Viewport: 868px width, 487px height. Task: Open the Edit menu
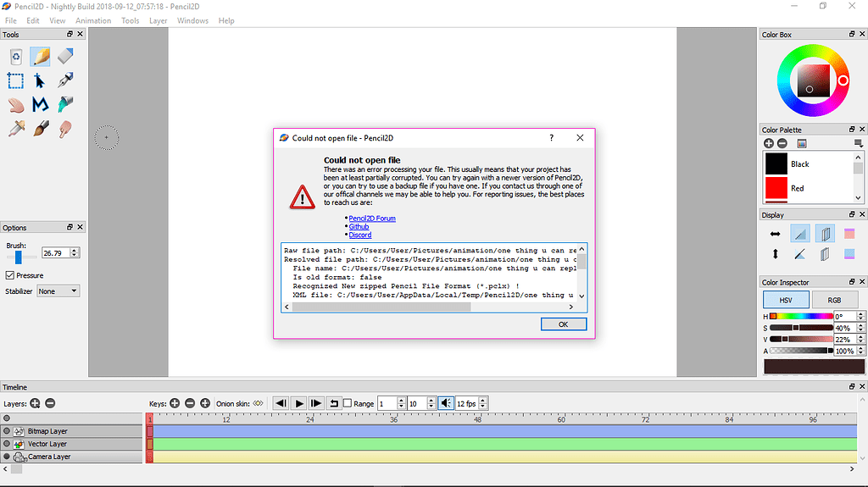click(33, 20)
